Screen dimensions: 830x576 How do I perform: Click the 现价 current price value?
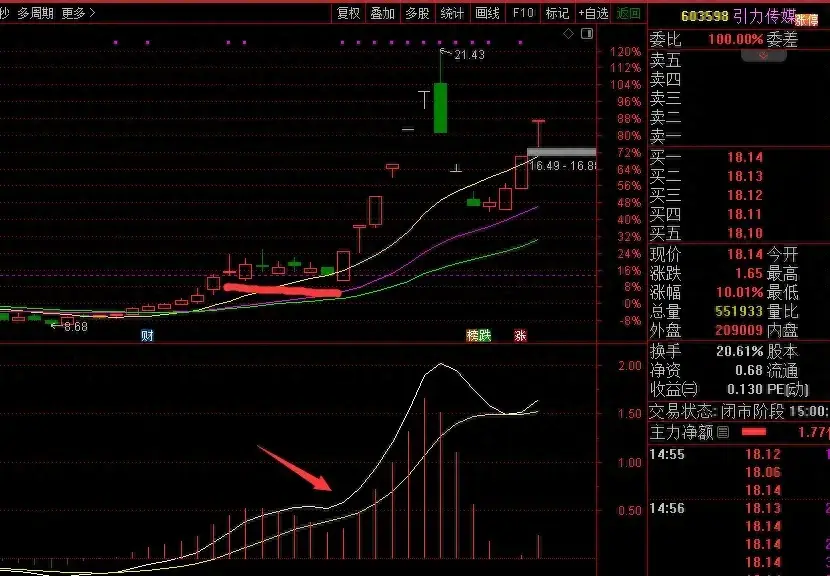tap(745, 255)
